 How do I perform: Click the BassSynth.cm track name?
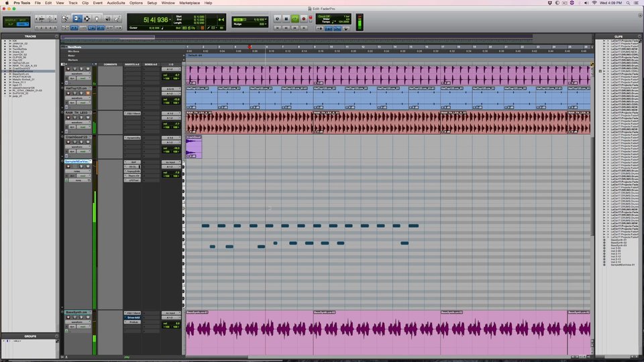click(76, 312)
